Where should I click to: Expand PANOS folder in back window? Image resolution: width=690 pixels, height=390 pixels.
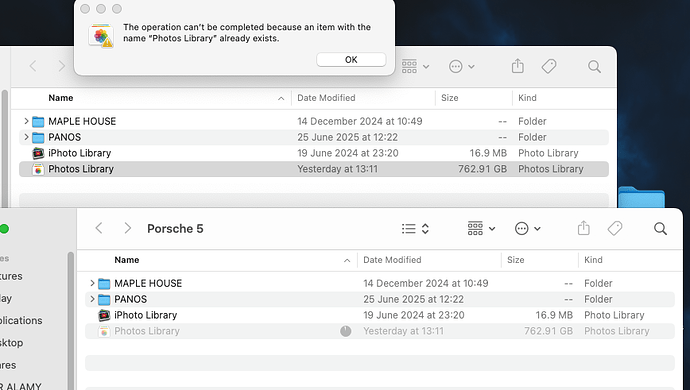[26, 137]
